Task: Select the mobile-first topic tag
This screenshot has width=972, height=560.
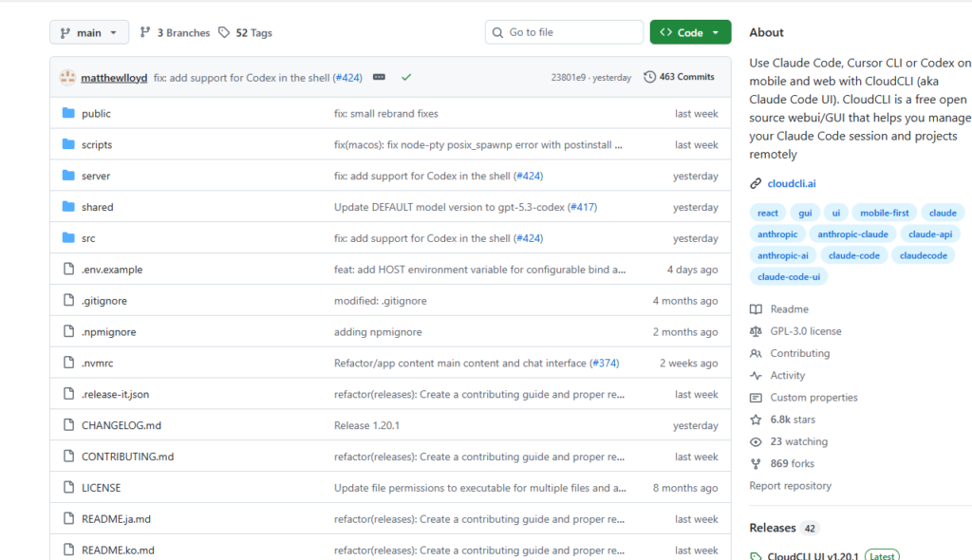Action: point(886,214)
